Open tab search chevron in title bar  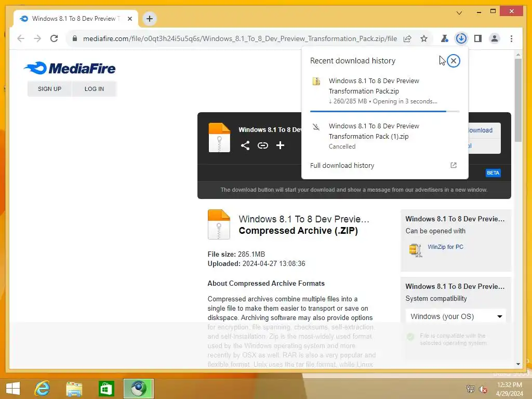coord(459,13)
